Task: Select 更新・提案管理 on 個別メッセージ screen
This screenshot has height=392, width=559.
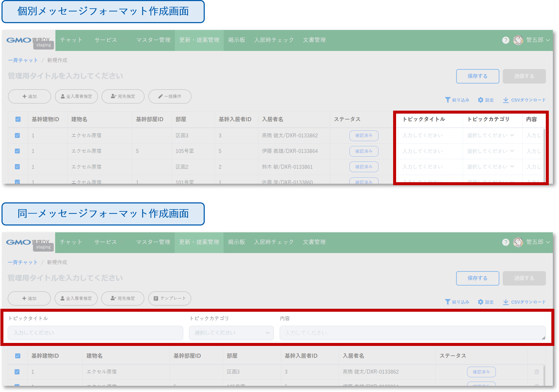Action: tap(199, 40)
